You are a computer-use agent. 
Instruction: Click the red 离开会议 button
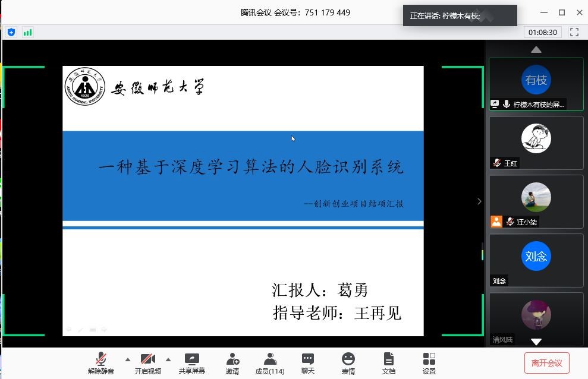546,362
